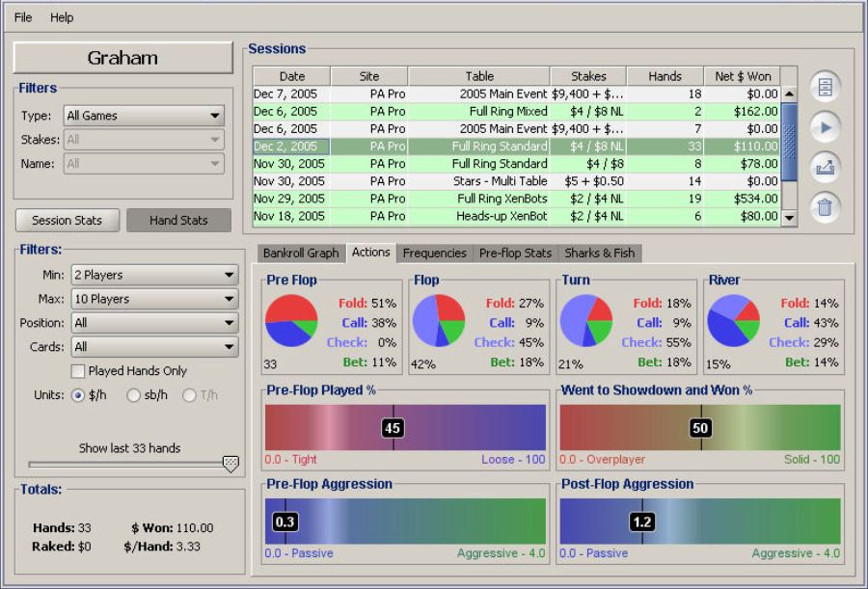Click the Turn pie chart
The image size is (868, 589).
point(585,321)
